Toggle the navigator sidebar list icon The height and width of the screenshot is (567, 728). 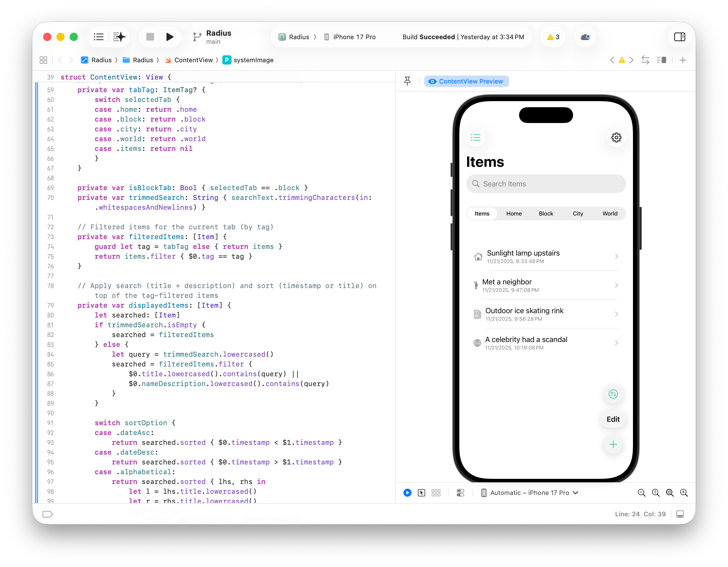point(99,37)
